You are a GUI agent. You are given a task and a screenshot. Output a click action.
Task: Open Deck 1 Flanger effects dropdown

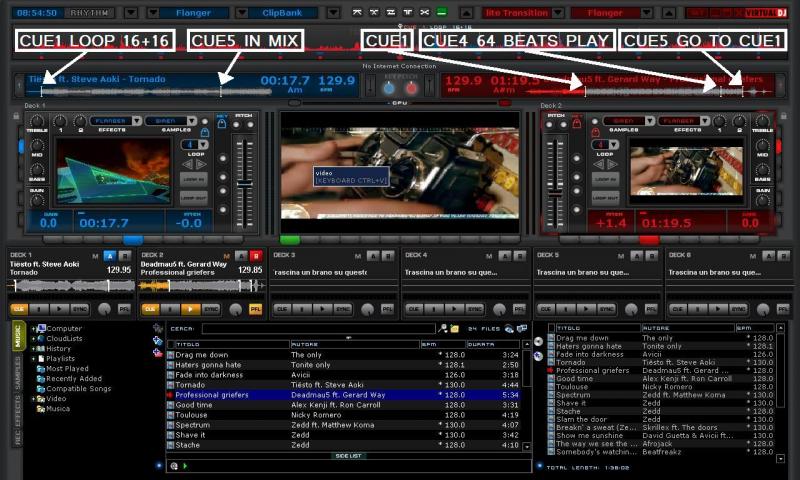click(137, 121)
